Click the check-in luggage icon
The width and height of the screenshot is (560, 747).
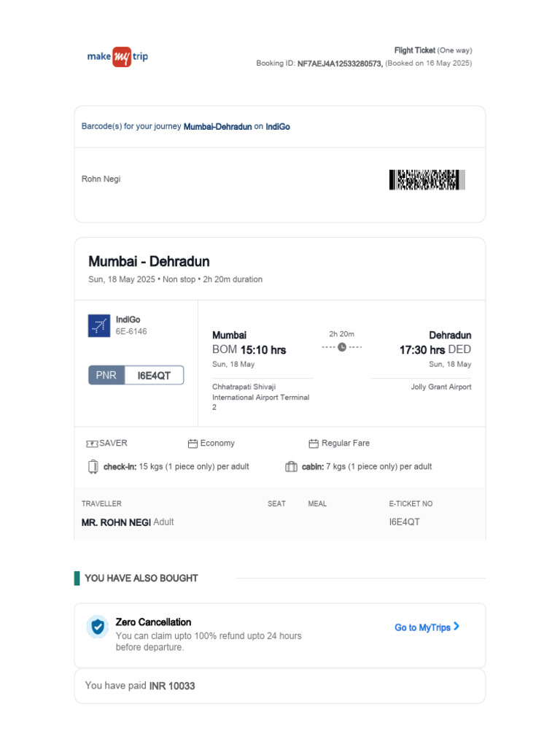coord(93,467)
